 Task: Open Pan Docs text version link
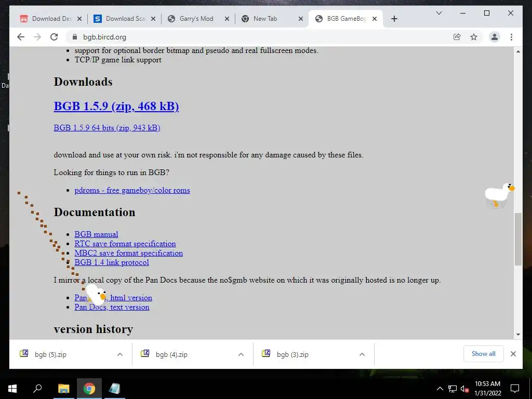112,307
